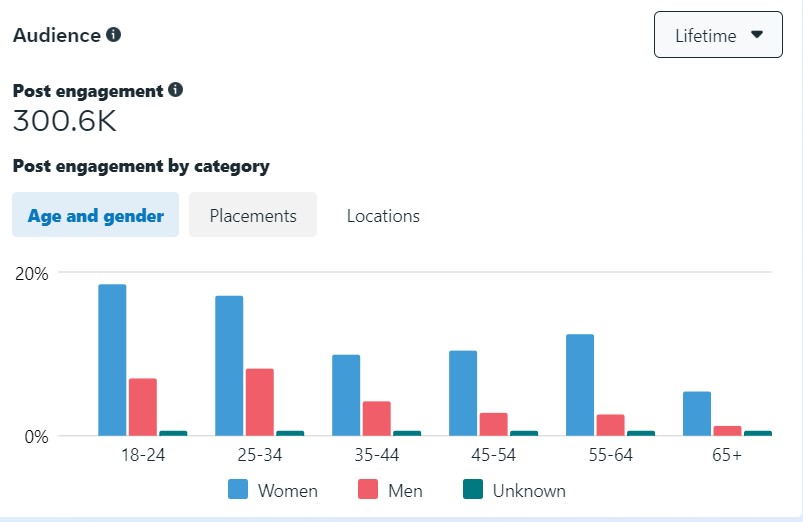This screenshot has height=522, width=803.
Task: Click the teal Unknown legend swatch
Action: pyautogui.click(x=473, y=490)
